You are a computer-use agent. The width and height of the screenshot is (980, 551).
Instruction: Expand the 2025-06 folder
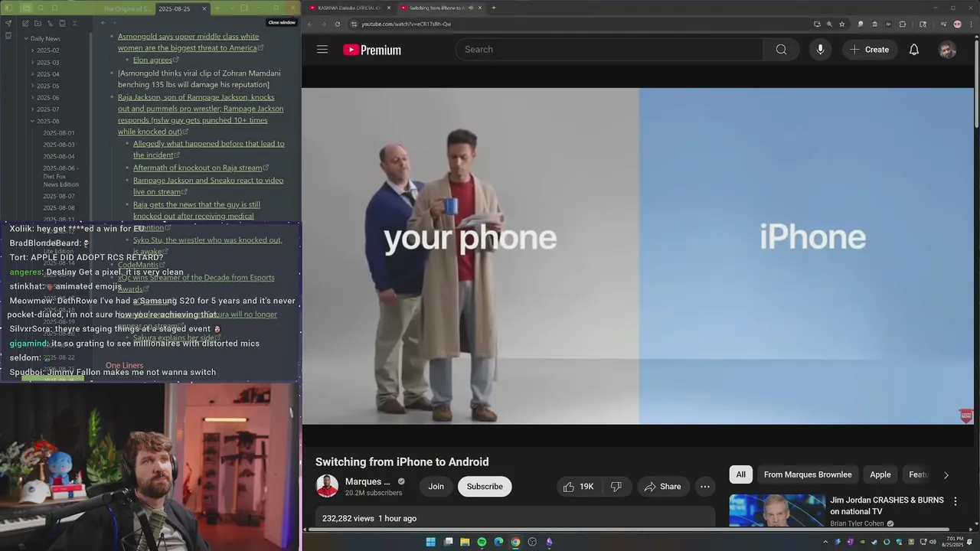(x=33, y=98)
